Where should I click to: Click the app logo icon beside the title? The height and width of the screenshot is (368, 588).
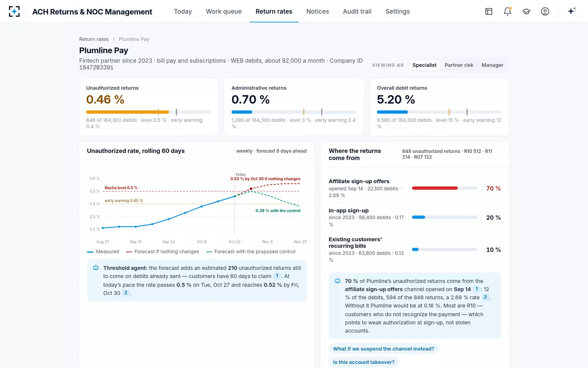tap(14, 11)
